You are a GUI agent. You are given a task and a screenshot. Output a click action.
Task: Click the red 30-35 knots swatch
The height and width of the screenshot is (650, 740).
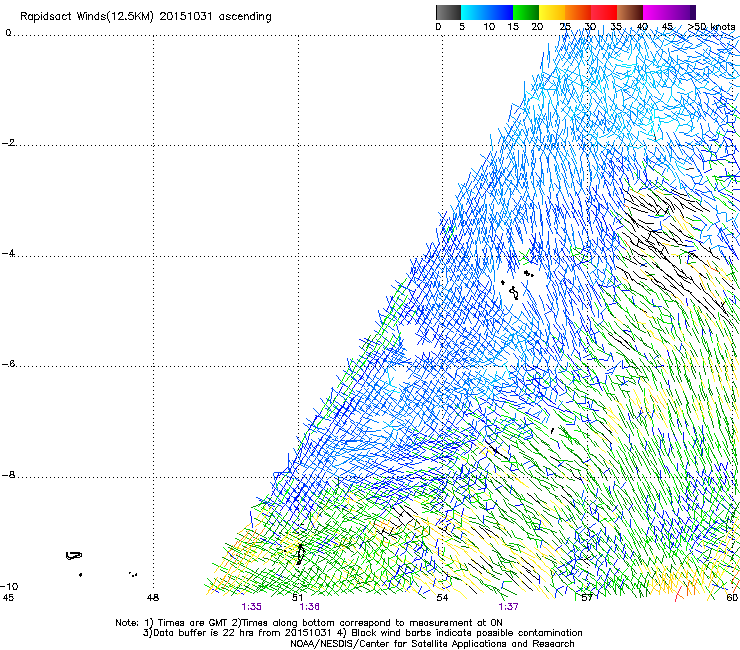tap(604, 12)
